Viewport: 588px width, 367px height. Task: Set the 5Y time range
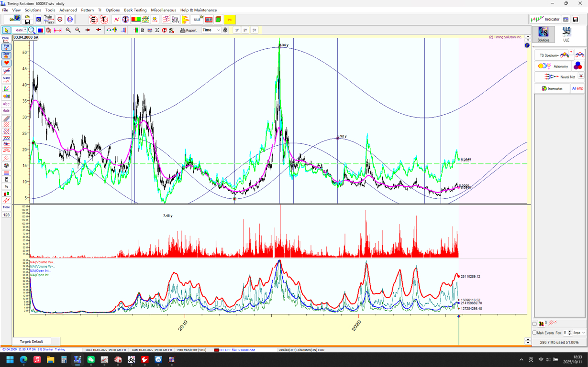(255, 30)
